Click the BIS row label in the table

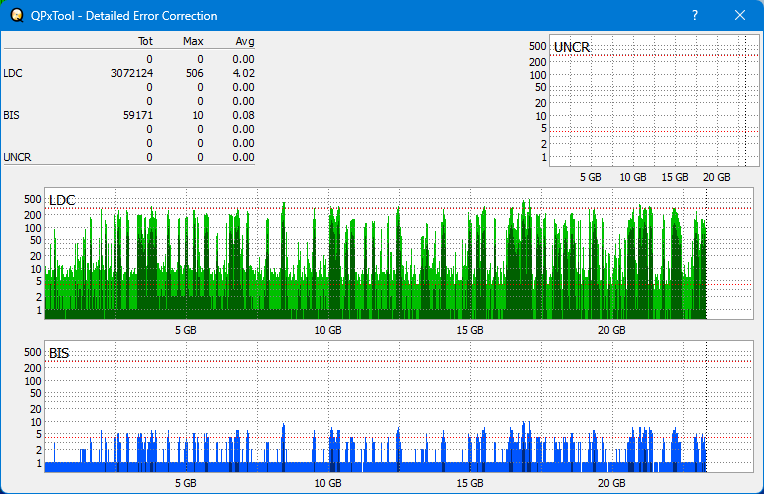click(x=11, y=115)
